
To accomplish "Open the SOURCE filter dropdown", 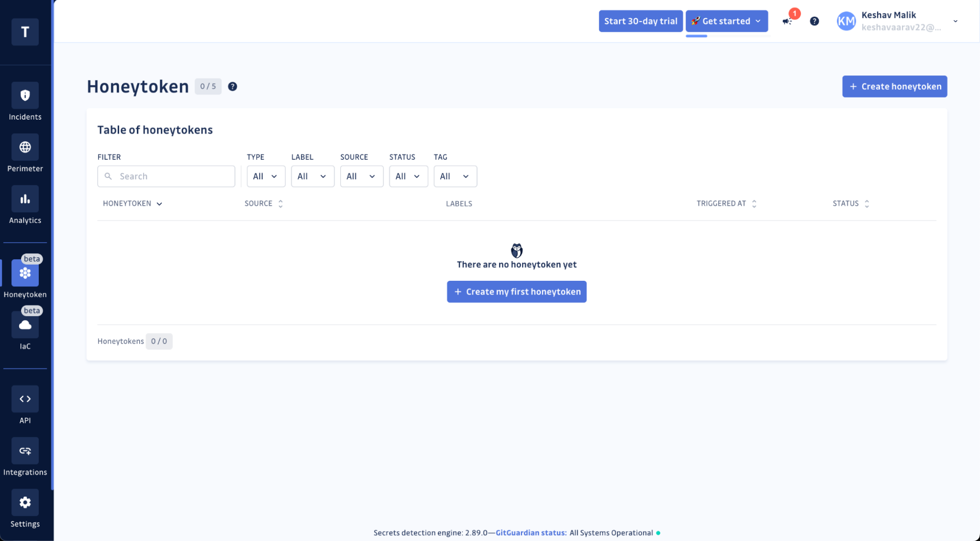I will [x=361, y=176].
